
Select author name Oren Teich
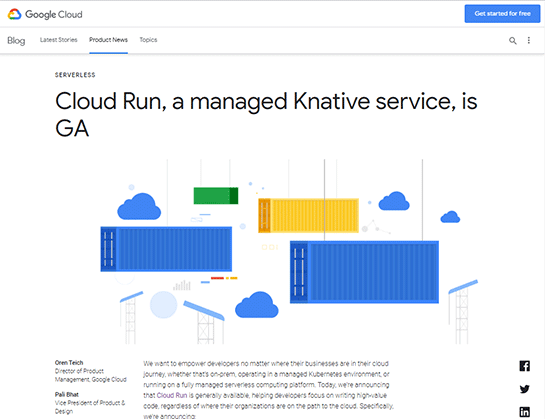pyautogui.click(x=69, y=362)
